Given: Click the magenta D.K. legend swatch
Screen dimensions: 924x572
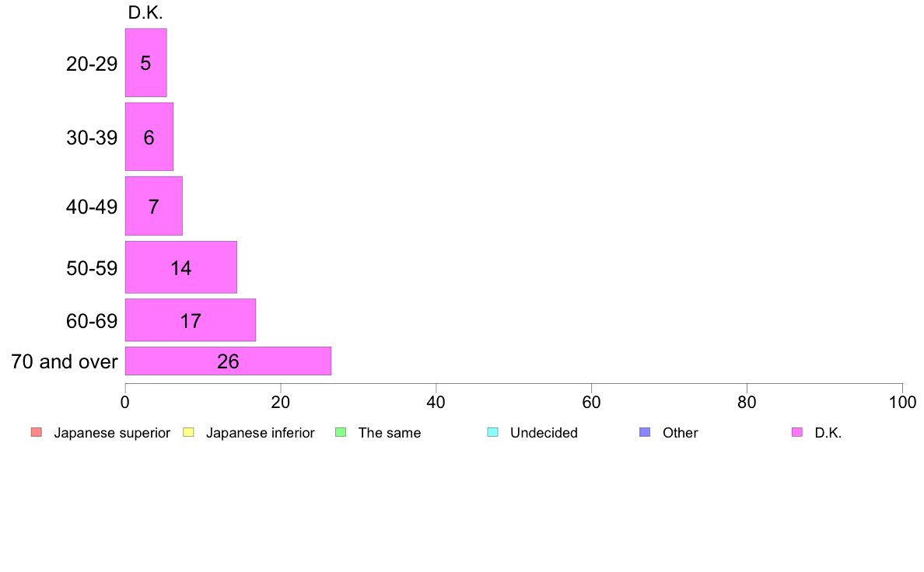Looking at the screenshot, I should pyautogui.click(x=796, y=433).
